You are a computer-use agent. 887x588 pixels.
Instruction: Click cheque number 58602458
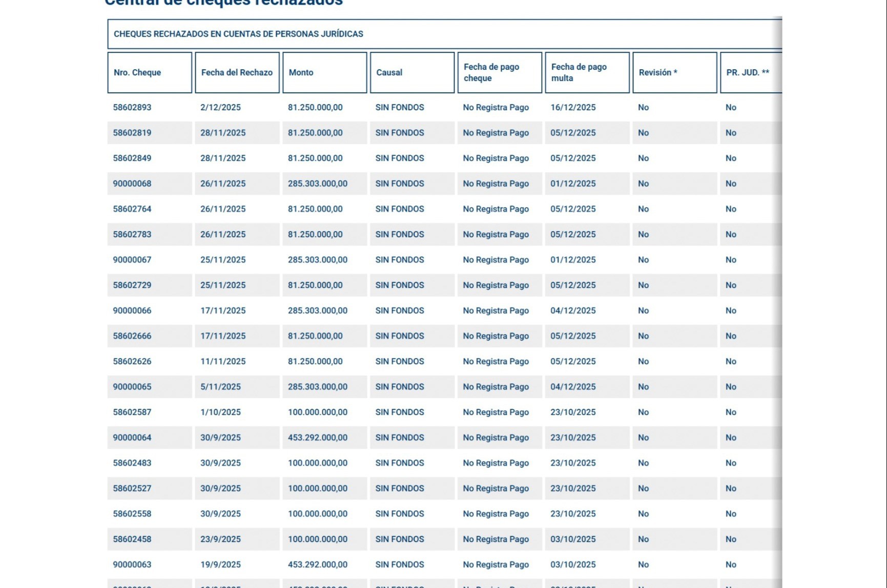tap(132, 539)
